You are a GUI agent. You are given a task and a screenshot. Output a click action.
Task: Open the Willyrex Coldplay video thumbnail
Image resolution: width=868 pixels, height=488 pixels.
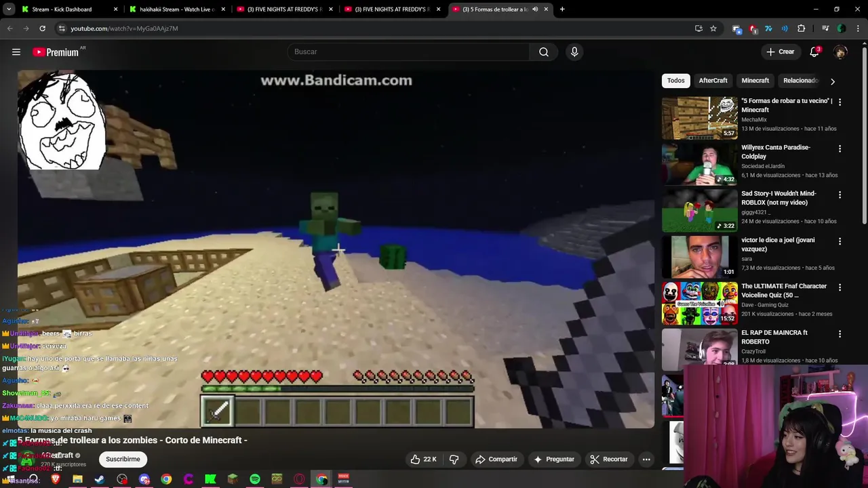(x=699, y=164)
